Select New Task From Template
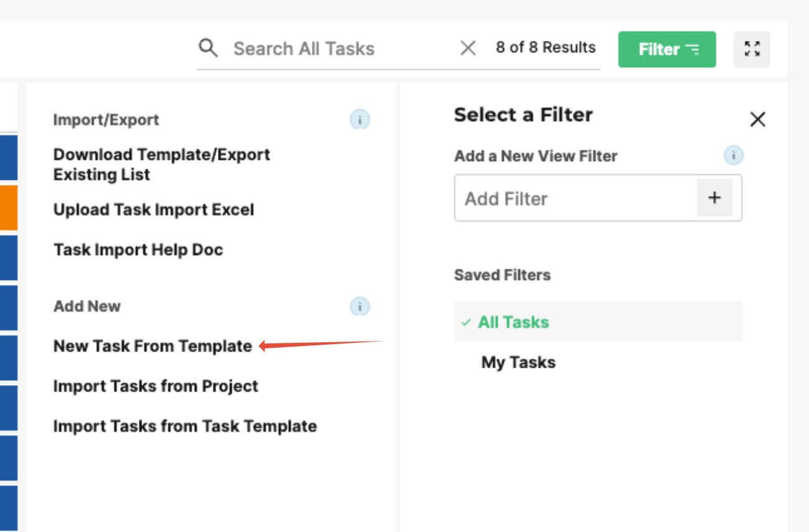This screenshot has width=809, height=532. pyautogui.click(x=153, y=346)
